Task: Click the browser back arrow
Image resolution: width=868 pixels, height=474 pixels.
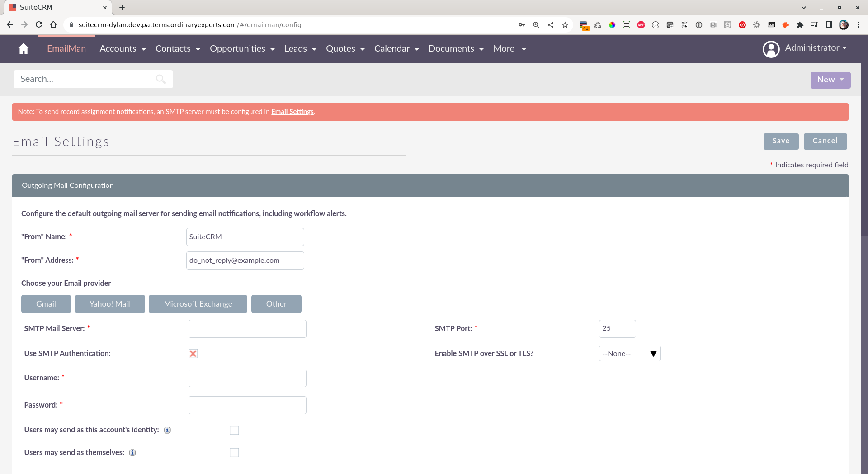Action: point(10,25)
